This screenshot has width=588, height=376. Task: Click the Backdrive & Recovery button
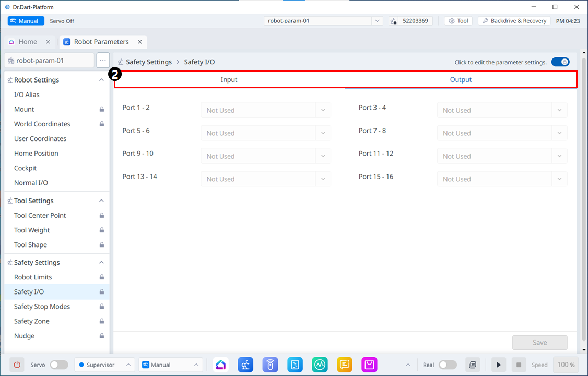click(514, 21)
